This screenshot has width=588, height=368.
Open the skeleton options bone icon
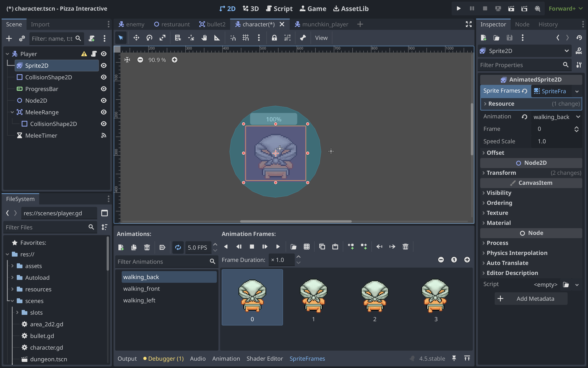[303, 38]
